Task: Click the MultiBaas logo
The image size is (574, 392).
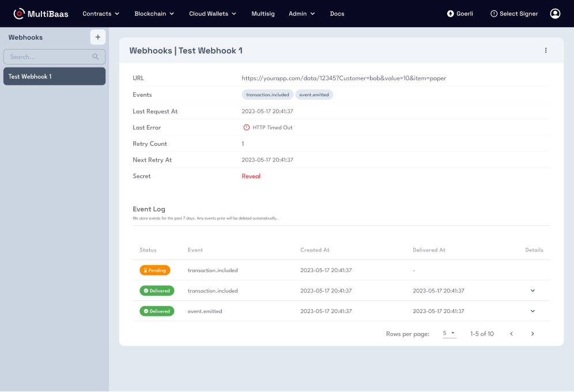Action: tap(41, 13)
